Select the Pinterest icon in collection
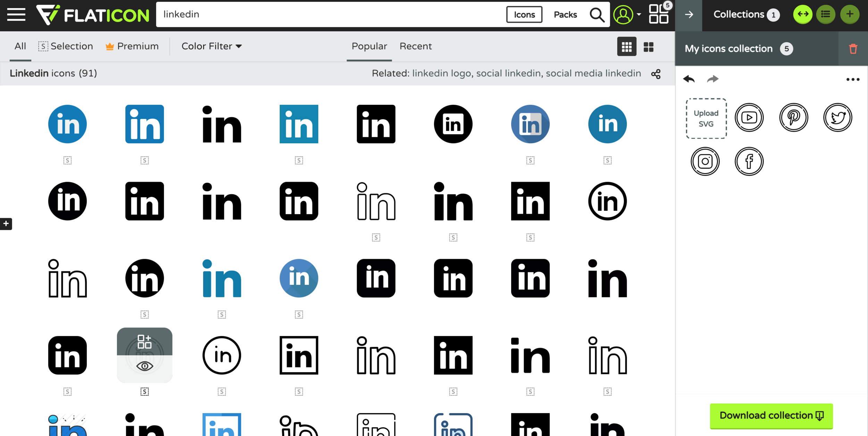The height and width of the screenshot is (436, 868). pyautogui.click(x=794, y=117)
